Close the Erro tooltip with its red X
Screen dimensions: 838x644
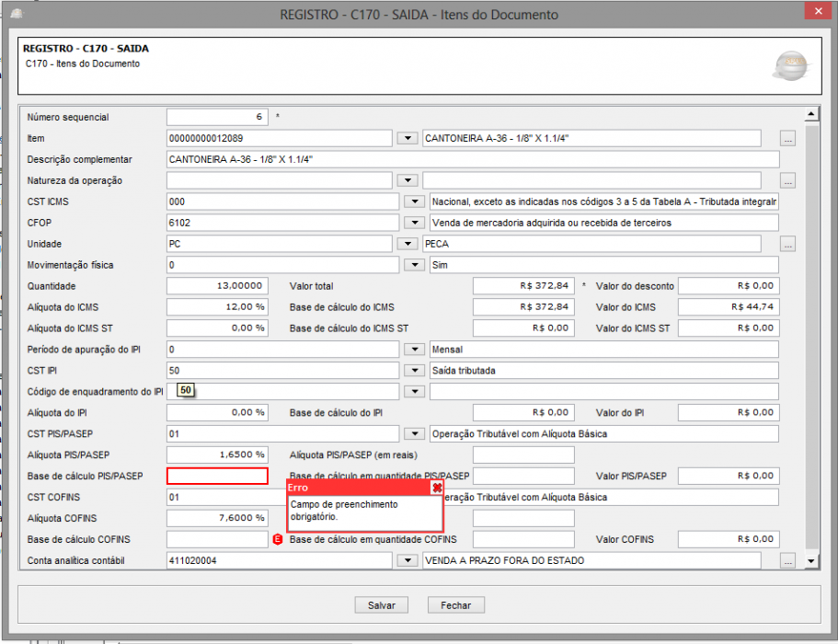[437, 488]
